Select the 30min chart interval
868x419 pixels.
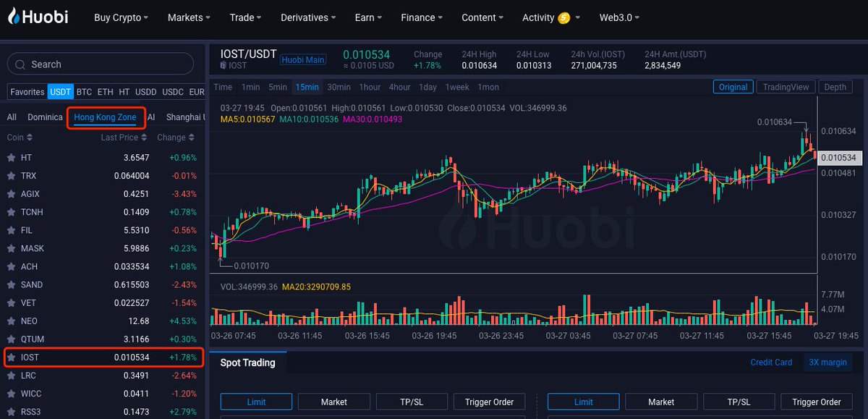(339, 87)
